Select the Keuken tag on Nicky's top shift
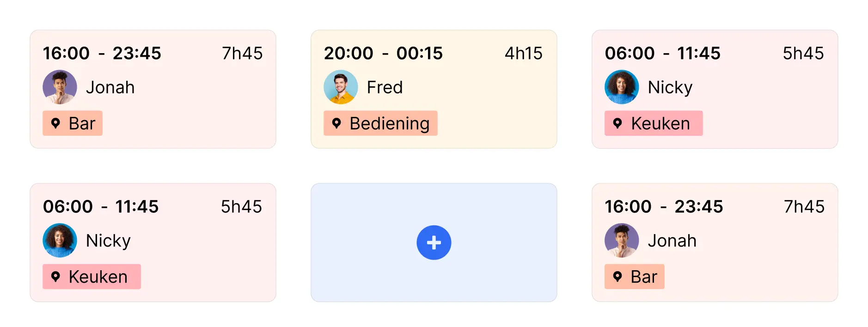Screen dimensions: 868x327 pos(653,123)
